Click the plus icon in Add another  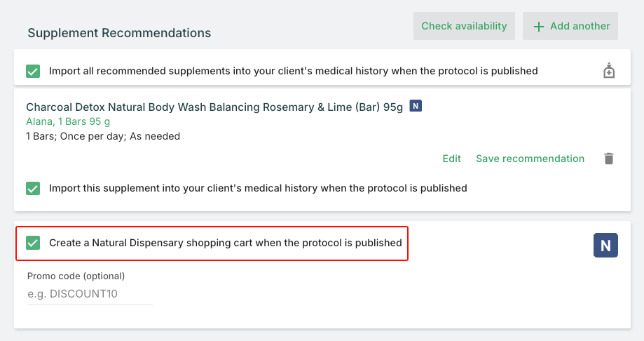point(538,27)
